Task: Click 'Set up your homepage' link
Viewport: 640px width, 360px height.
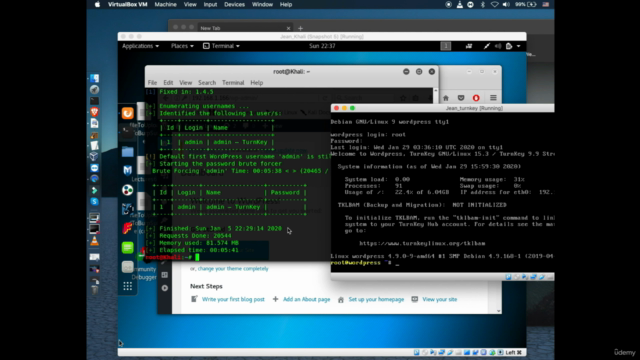Action: 376,299
